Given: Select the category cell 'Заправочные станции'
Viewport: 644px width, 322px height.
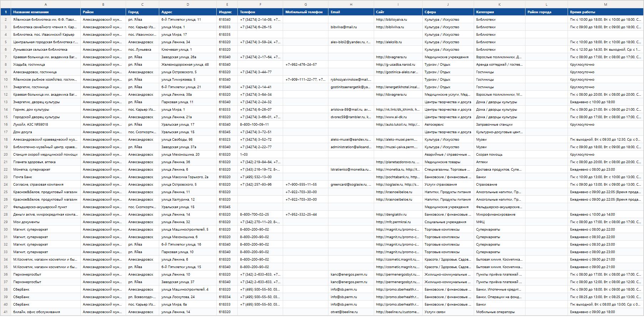Looking at the screenshot, I should 499,125.
